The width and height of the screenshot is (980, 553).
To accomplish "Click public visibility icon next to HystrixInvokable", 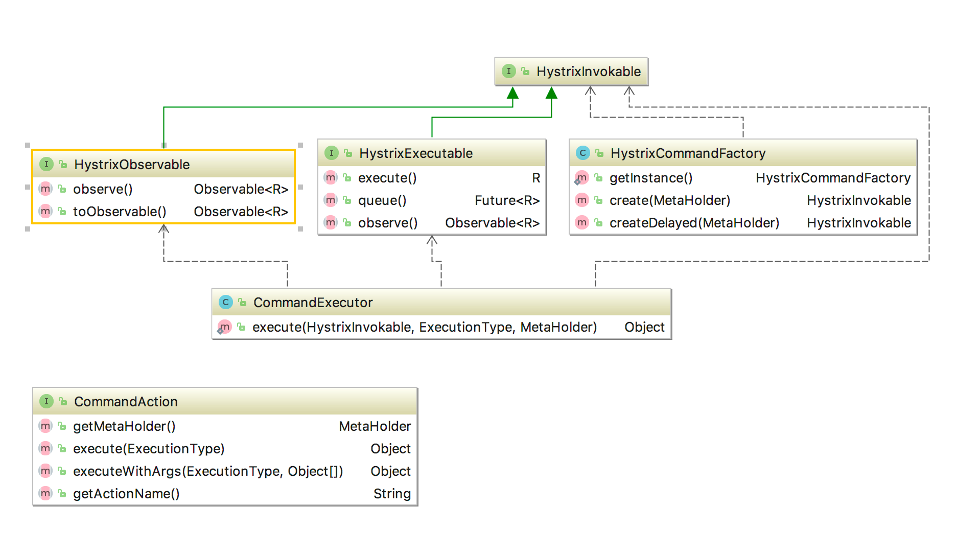I will [525, 72].
